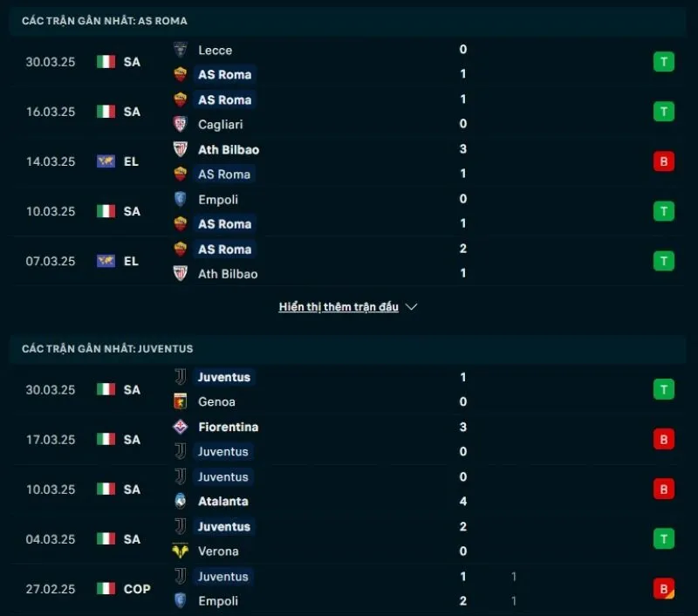The width and height of the screenshot is (698, 616).
Task: Click the Genoa club crest
Action: click(x=181, y=401)
